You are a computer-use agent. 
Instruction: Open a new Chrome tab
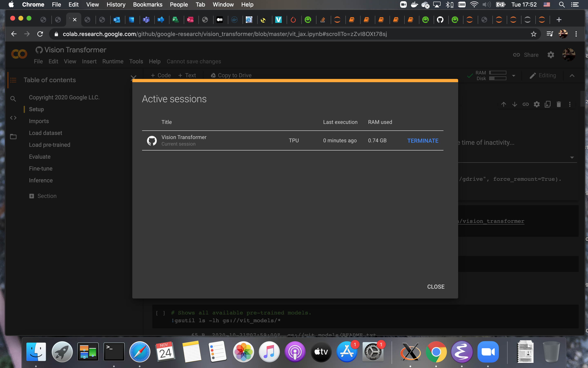559,20
